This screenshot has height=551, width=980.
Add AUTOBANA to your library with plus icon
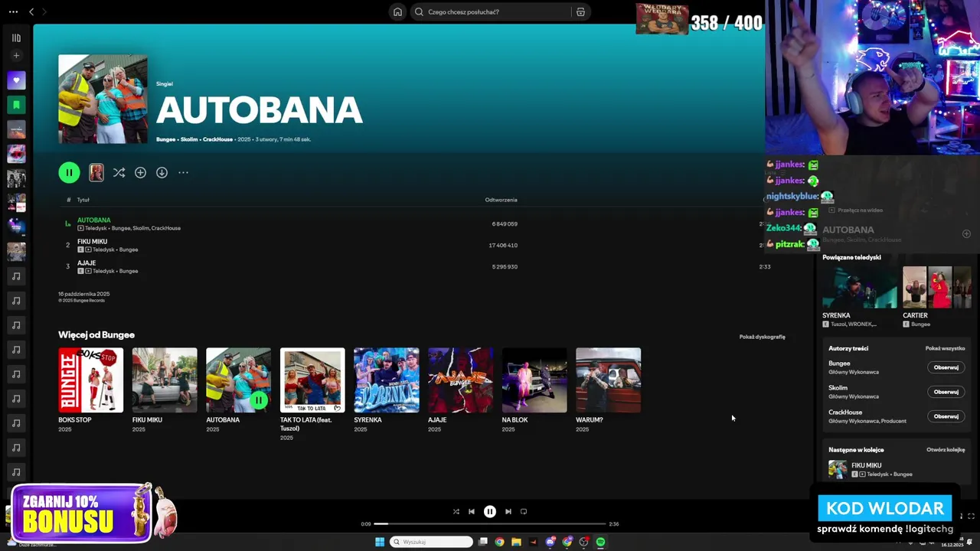tap(140, 173)
